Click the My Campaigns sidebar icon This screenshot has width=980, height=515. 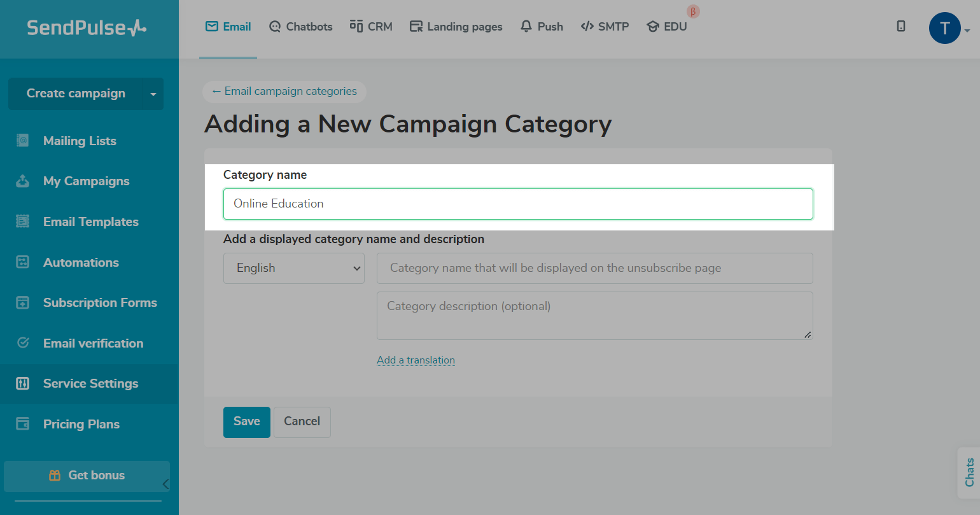pyautogui.click(x=23, y=181)
